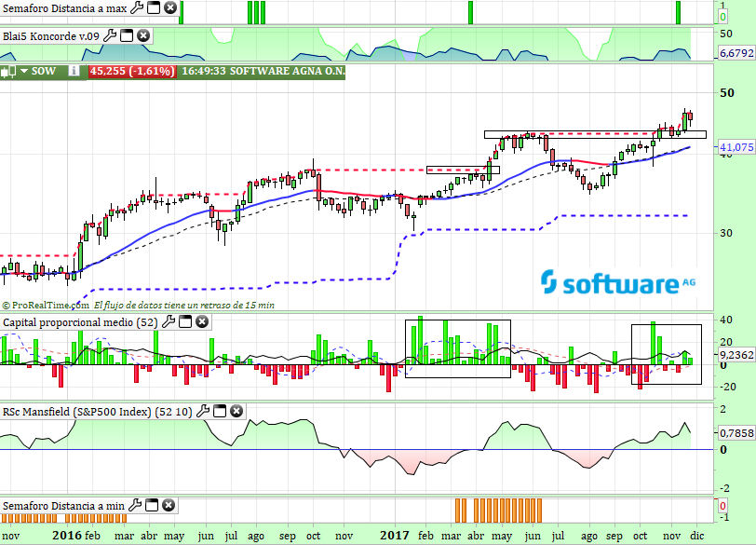Click the Semaforo Distancia a min title
This screenshot has width=756, height=545.
(63, 506)
